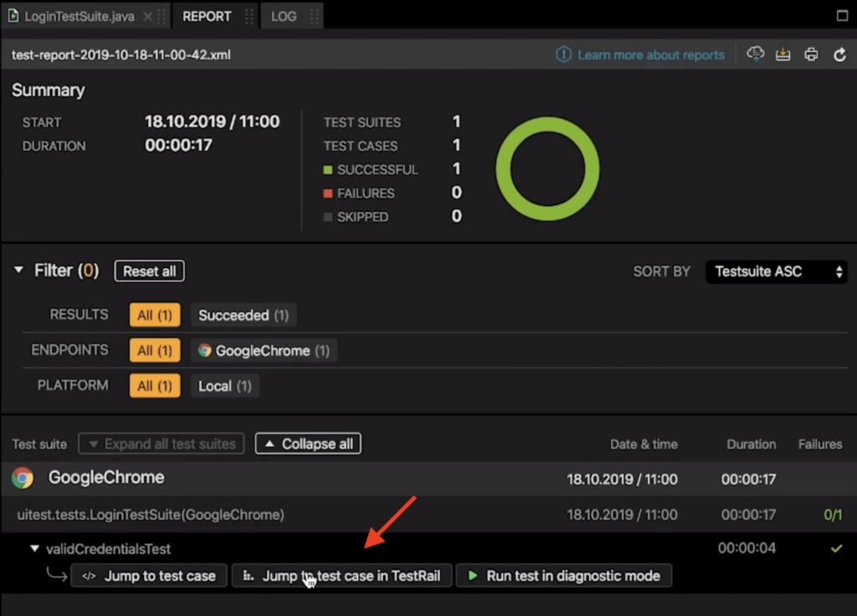Image resolution: width=857 pixels, height=616 pixels.
Task: Print the test report
Action: [x=811, y=54]
